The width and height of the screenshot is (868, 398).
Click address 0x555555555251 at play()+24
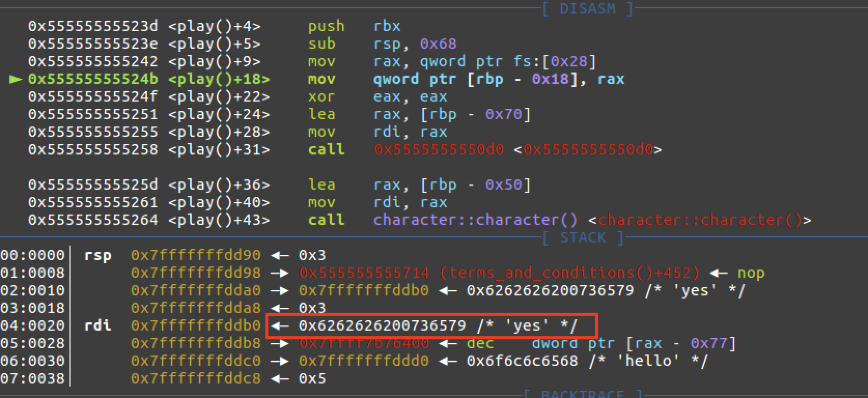(x=93, y=114)
